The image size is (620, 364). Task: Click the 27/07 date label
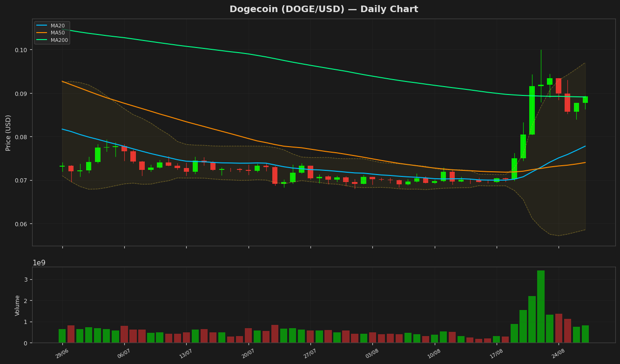[x=310, y=353]
